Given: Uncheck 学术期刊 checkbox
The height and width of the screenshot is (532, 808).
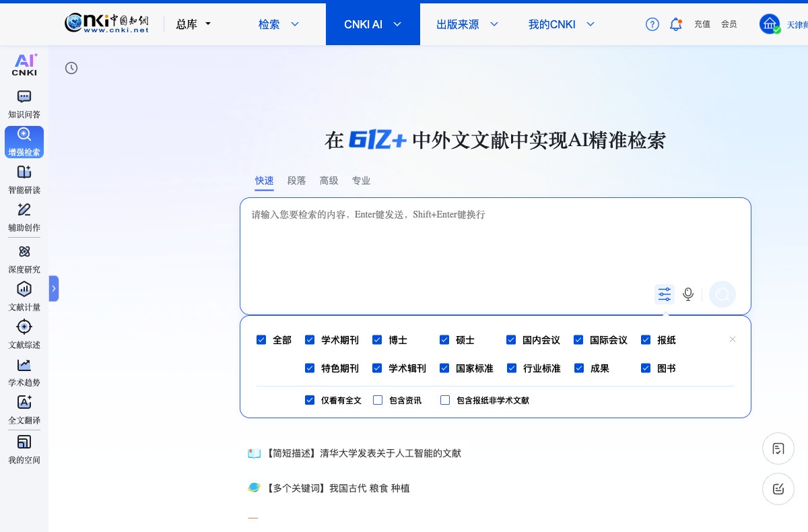Looking at the screenshot, I should click(x=310, y=340).
